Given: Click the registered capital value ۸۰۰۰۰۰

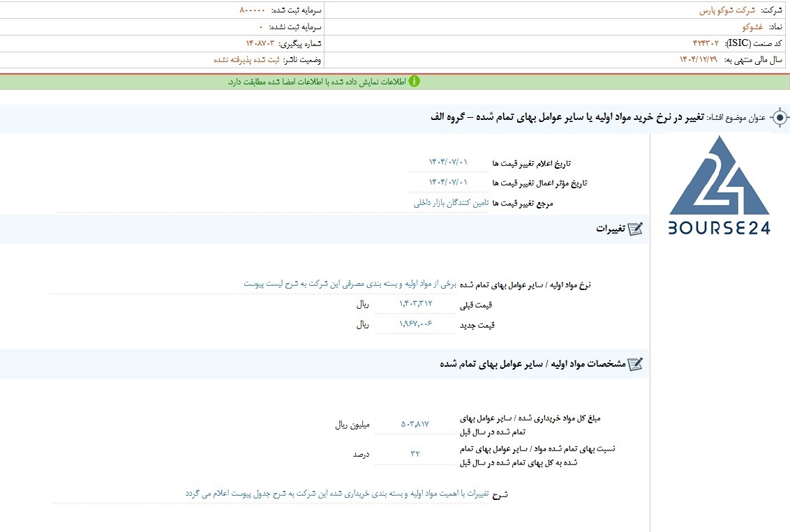Looking at the screenshot, I should [253, 10].
